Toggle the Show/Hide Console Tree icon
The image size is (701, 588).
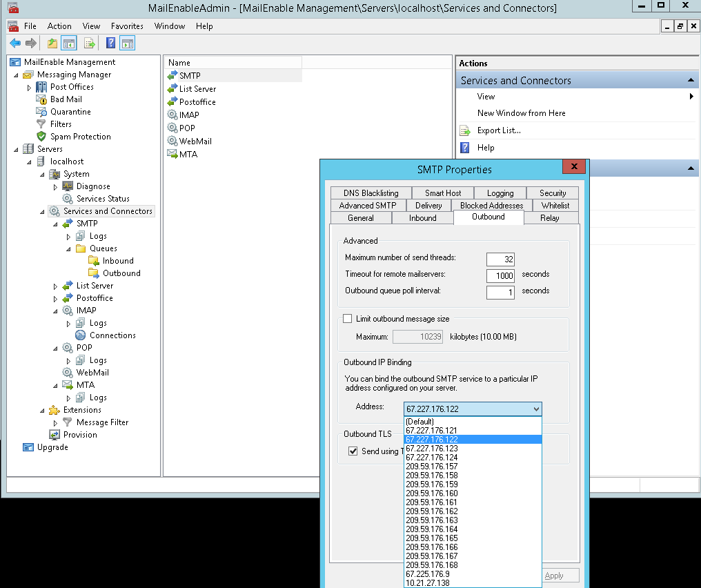pyautogui.click(x=69, y=43)
